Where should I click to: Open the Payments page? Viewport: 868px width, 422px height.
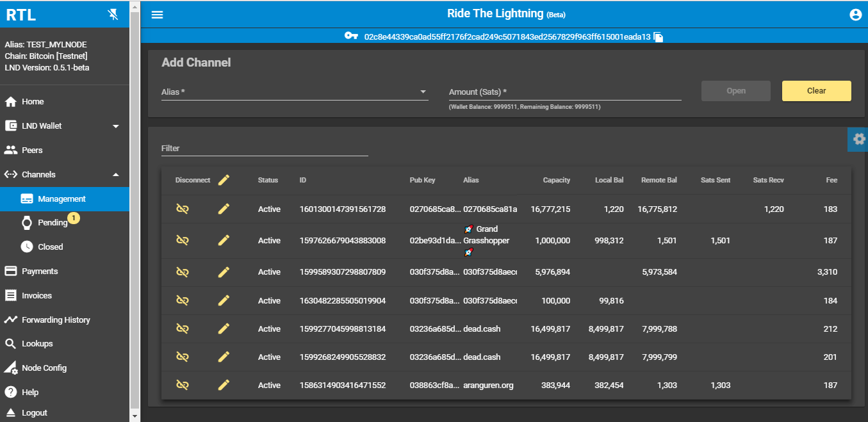point(65,271)
